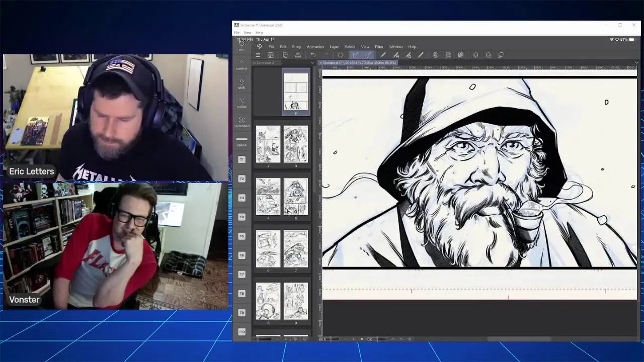Screen dimensions: 644x362
Task: Open the Window menu
Action: click(x=395, y=47)
